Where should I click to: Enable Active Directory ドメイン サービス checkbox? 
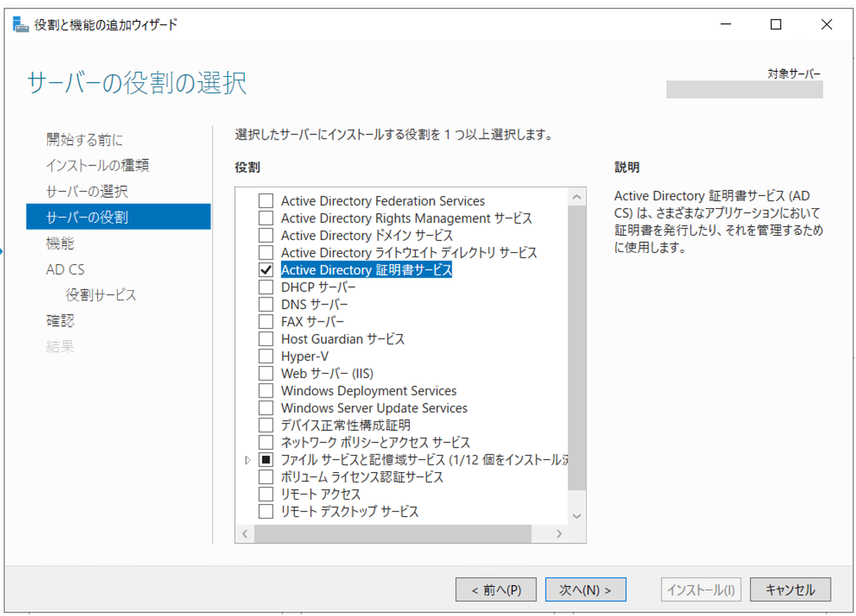point(266,235)
